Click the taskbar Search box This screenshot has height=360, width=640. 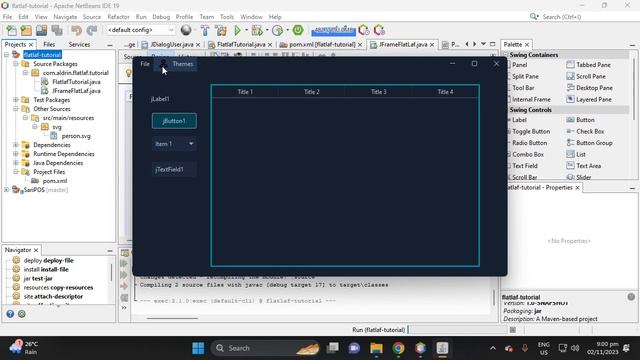pyautogui.click(x=265, y=348)
